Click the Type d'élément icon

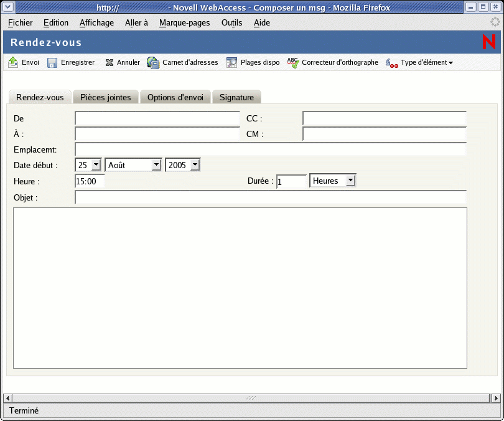(392, 63)
